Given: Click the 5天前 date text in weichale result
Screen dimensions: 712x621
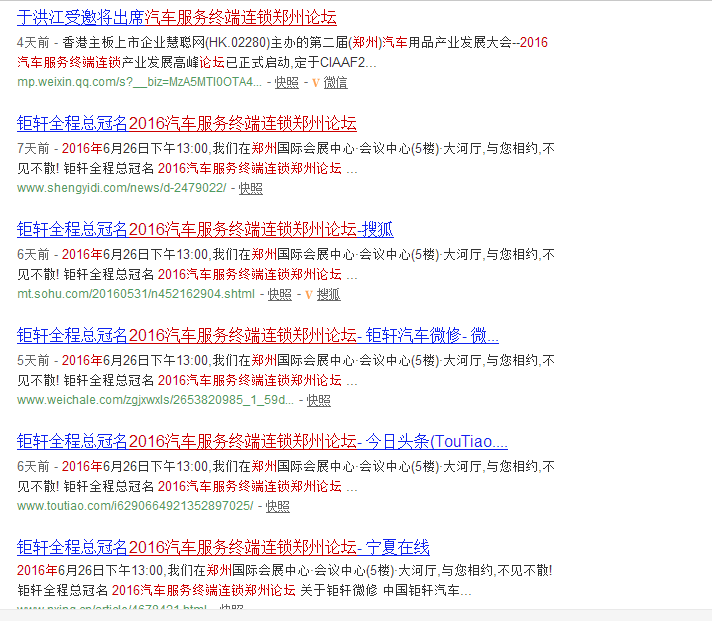Looking at the screenshot, I should coord(33,360).
